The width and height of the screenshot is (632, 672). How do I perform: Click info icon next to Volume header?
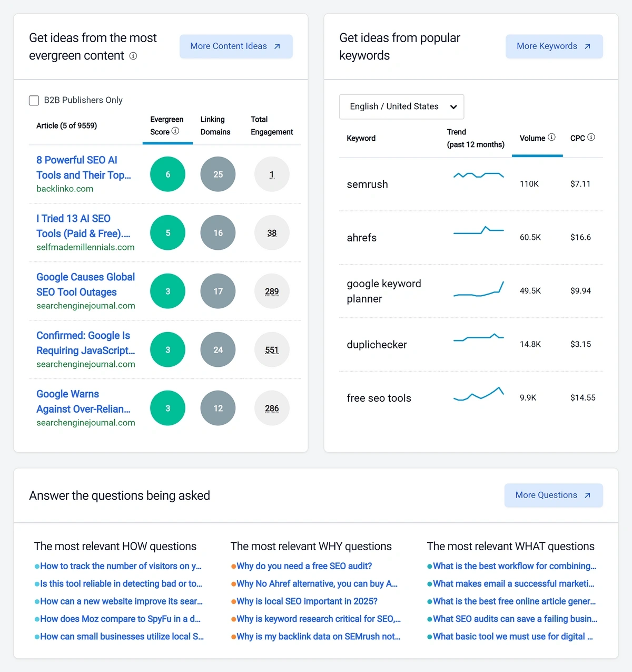[x=551, y=138]
